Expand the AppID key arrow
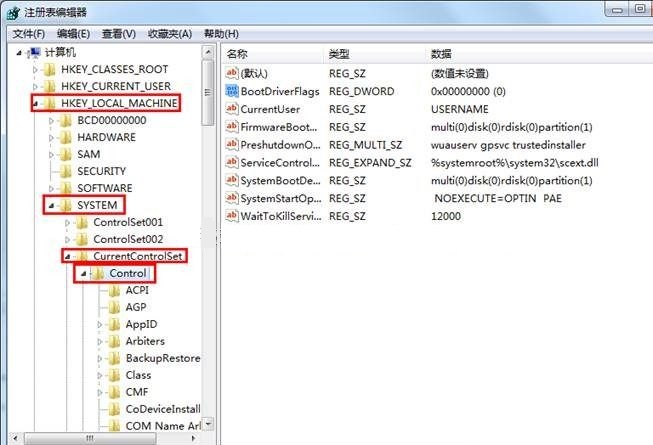Screen dimensions: 653x445 100,324
